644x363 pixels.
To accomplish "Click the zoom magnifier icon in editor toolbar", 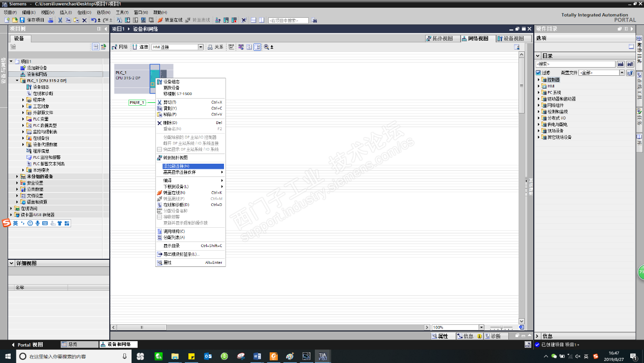I will point(266,47).
